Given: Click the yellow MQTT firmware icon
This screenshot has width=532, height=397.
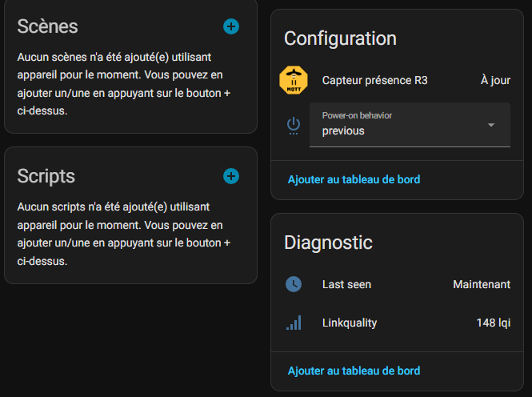Looking at the screenshot, I should tap(294, 80).
